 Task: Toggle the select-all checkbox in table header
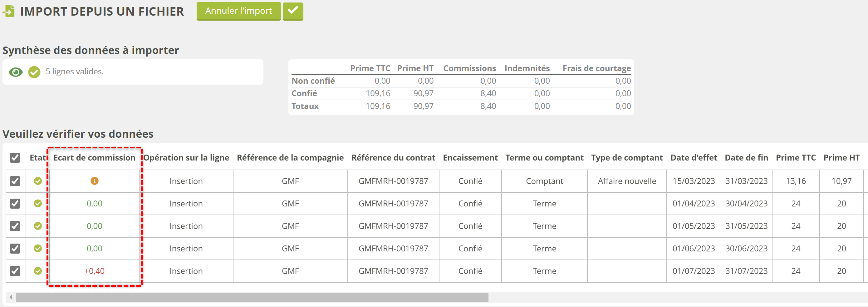tap(15, 158)
